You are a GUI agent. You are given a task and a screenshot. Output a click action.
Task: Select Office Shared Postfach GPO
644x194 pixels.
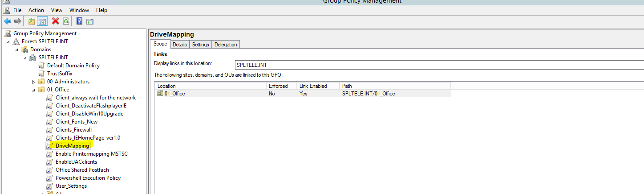point(82,170)
